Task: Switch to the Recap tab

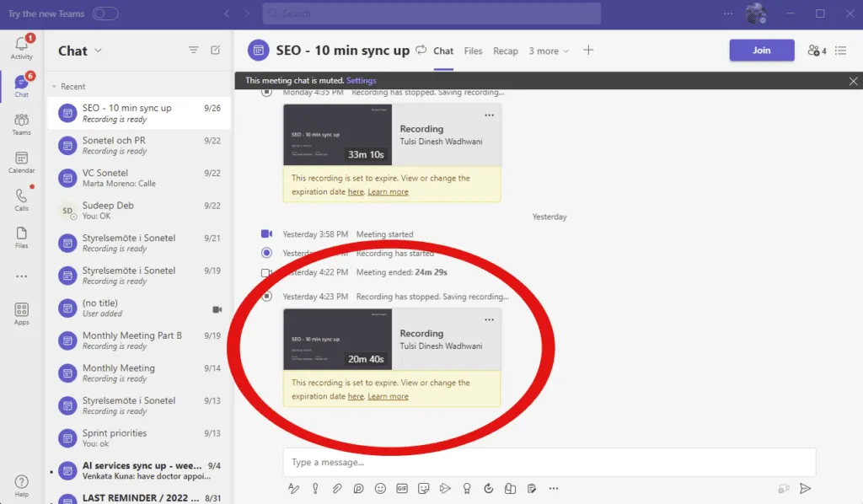Action: pyautogui.click(x=506, y=51)
